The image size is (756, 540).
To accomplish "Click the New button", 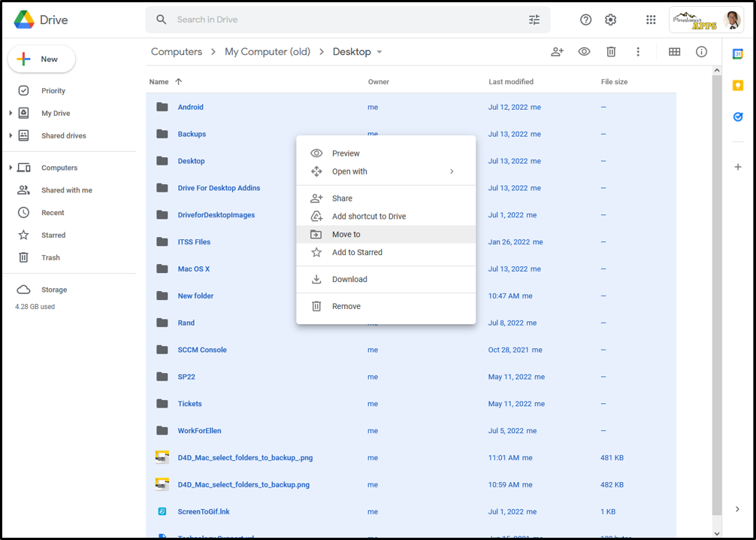I will pos(41,59).
